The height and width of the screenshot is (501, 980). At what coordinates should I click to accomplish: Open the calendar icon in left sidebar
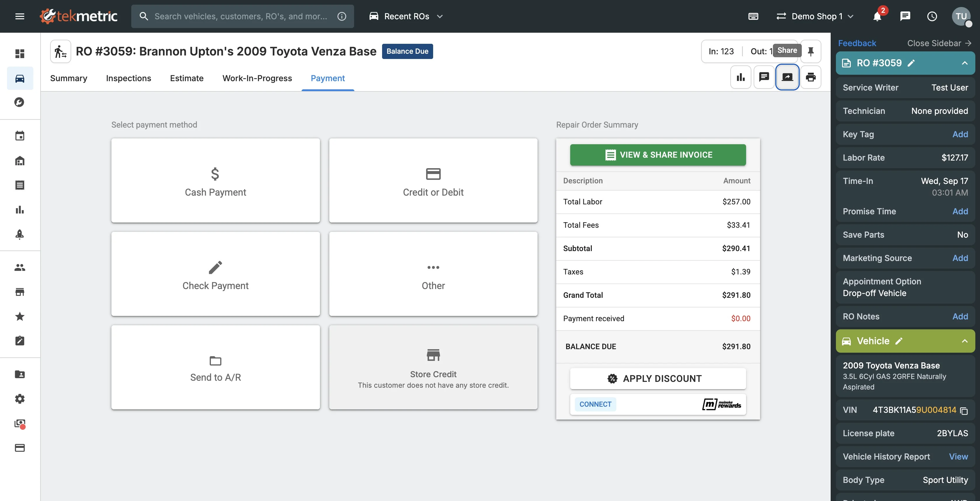click(x=20, y=136)
